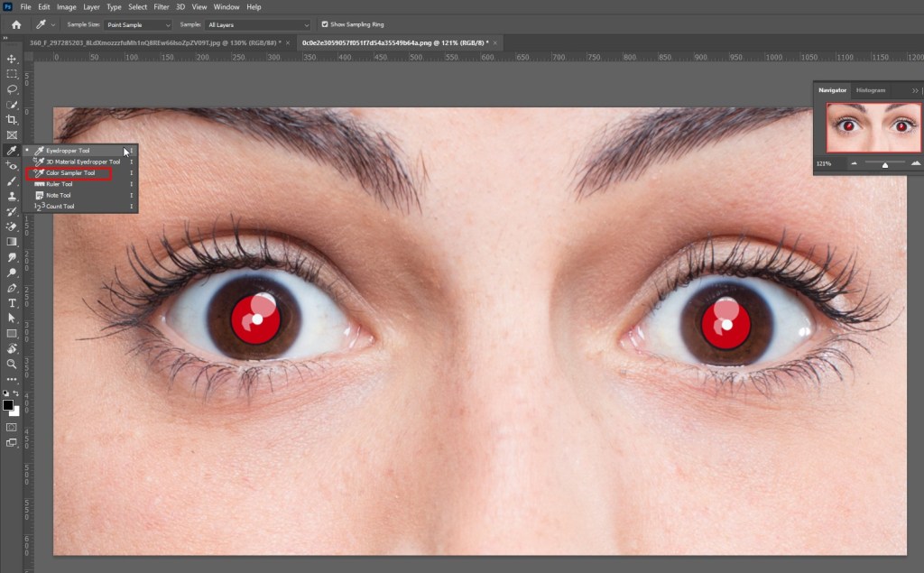Click the Home icon in options bar
Viewport: 924px width, 573px height.
click(15, 24)
